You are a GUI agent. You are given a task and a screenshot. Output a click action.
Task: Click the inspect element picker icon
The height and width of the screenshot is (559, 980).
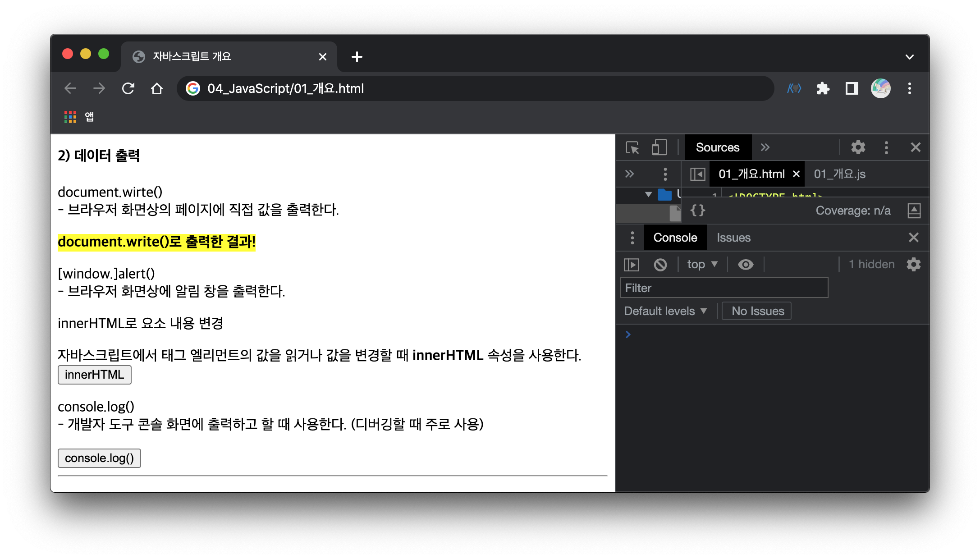tap(632, 147)
